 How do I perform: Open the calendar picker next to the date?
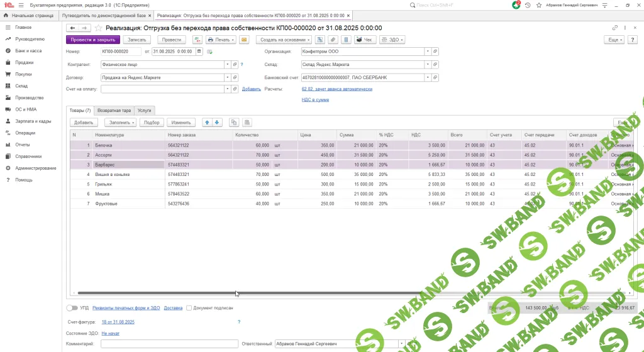[x=199, y=52]
